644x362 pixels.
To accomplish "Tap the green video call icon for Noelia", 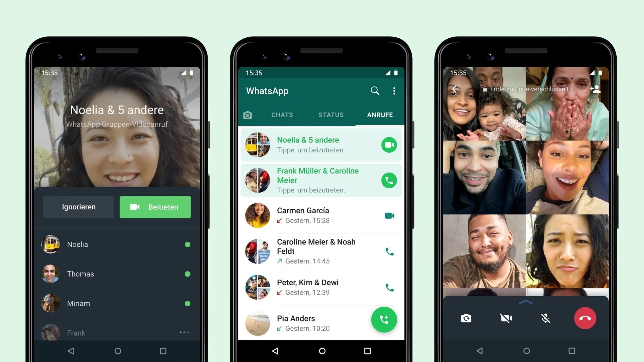I will tap(388, 145).
